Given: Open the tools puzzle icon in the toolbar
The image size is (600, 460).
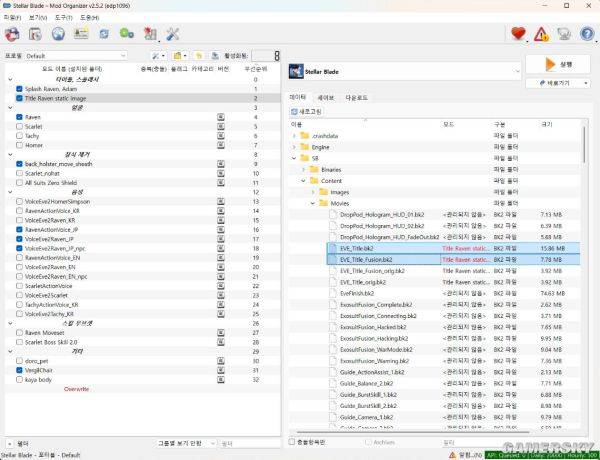Looking at the screenshot, I should 150,34.
